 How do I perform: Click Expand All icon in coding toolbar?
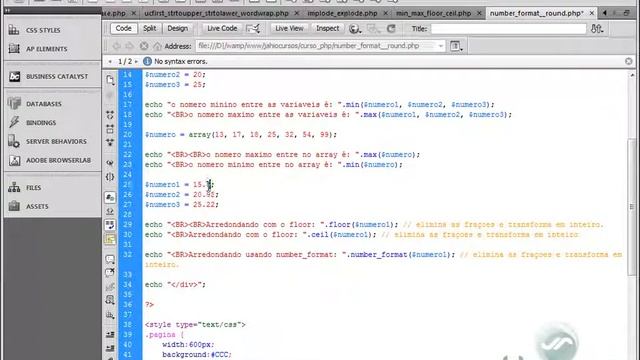(x=110, y=142)
